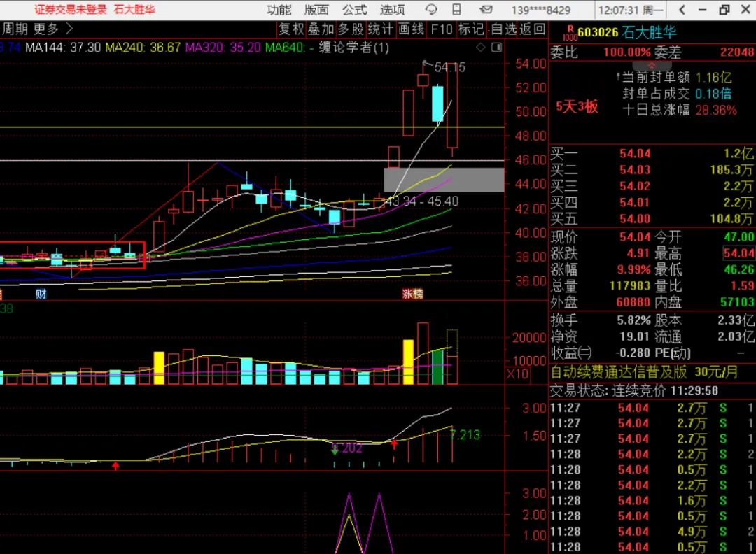Click the 委差 22048 value
The width and height of the screenshot is (756, 554).
(737, 52)
